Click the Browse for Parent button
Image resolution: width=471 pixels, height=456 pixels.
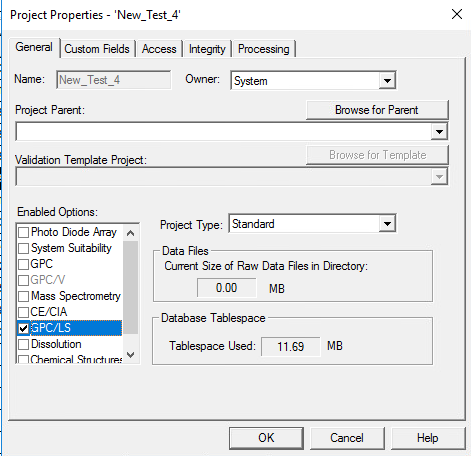[x=377, y=110]
